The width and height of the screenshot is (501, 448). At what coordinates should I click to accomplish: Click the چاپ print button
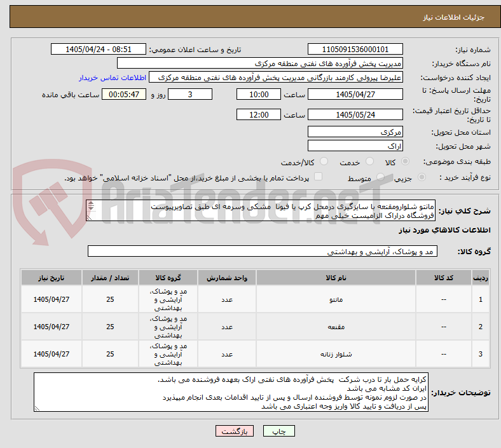coord(278,431)
